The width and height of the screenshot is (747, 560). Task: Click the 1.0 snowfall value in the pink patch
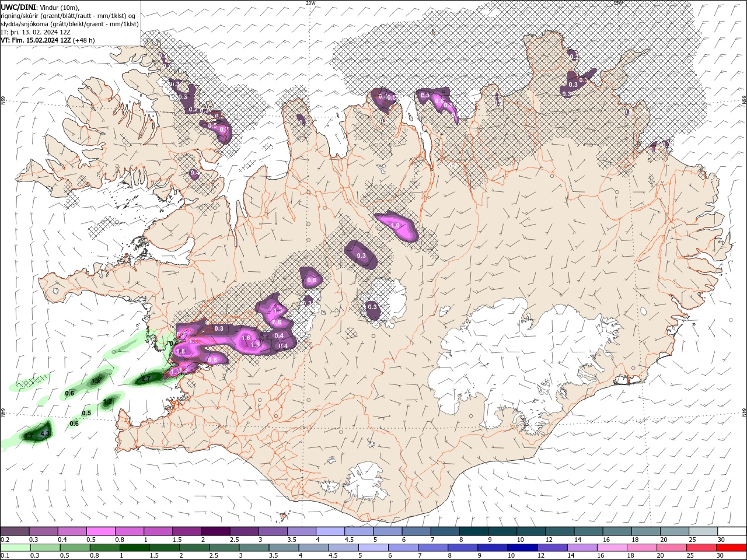pos(395,225)
